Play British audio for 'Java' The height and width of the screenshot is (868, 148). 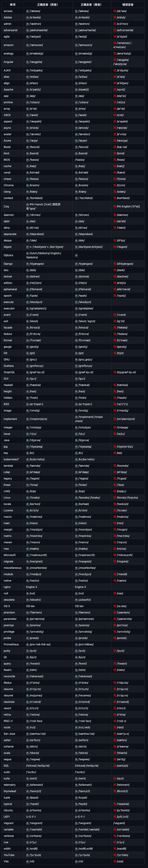pos(27,440)
